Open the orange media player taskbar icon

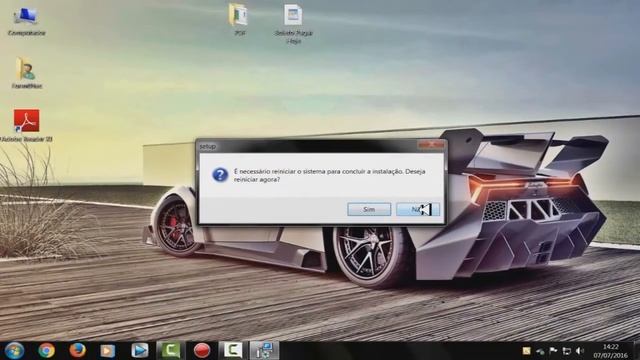[x=108, y=351]
